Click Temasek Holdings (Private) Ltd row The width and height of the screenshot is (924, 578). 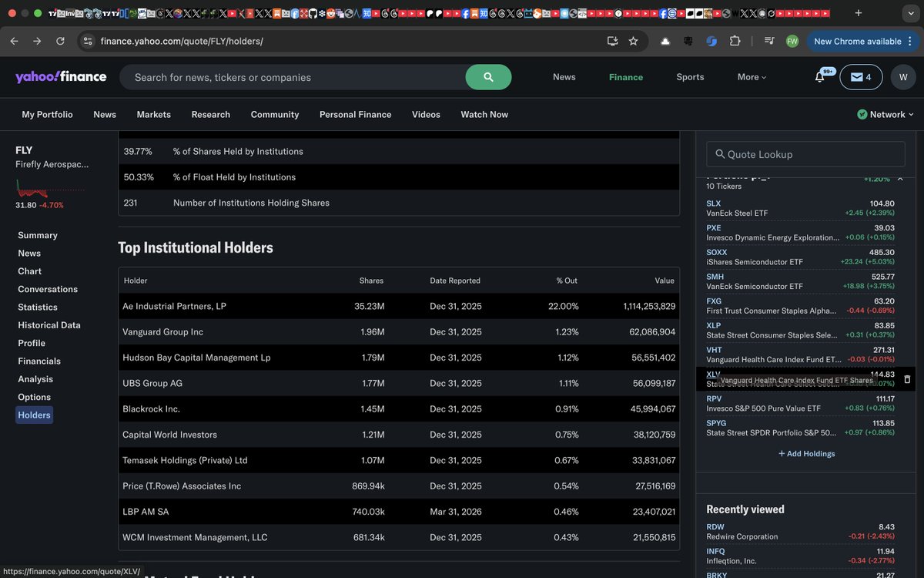pyautogui.click(x=399, y=460)
